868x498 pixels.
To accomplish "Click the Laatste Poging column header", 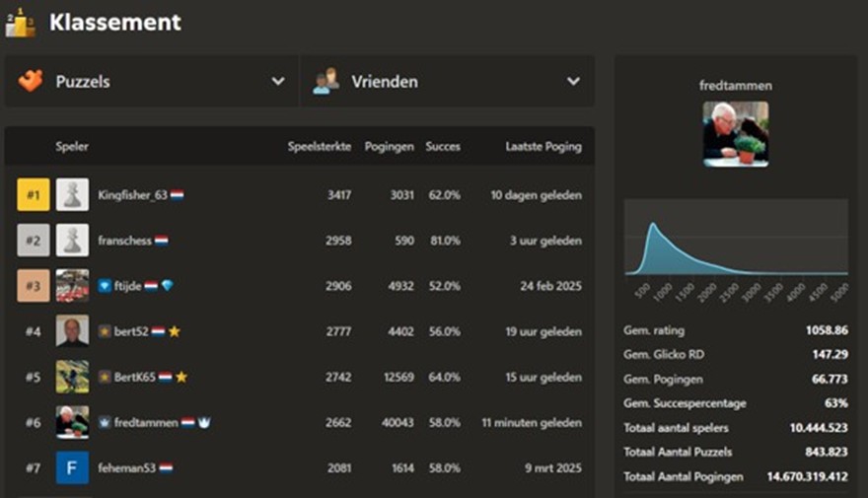I will click(542, 147).
